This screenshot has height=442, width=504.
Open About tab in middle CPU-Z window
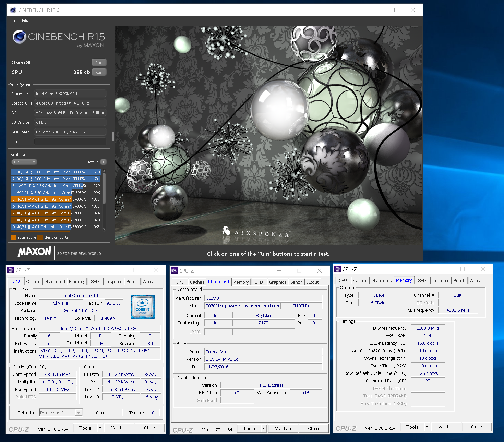313,282
